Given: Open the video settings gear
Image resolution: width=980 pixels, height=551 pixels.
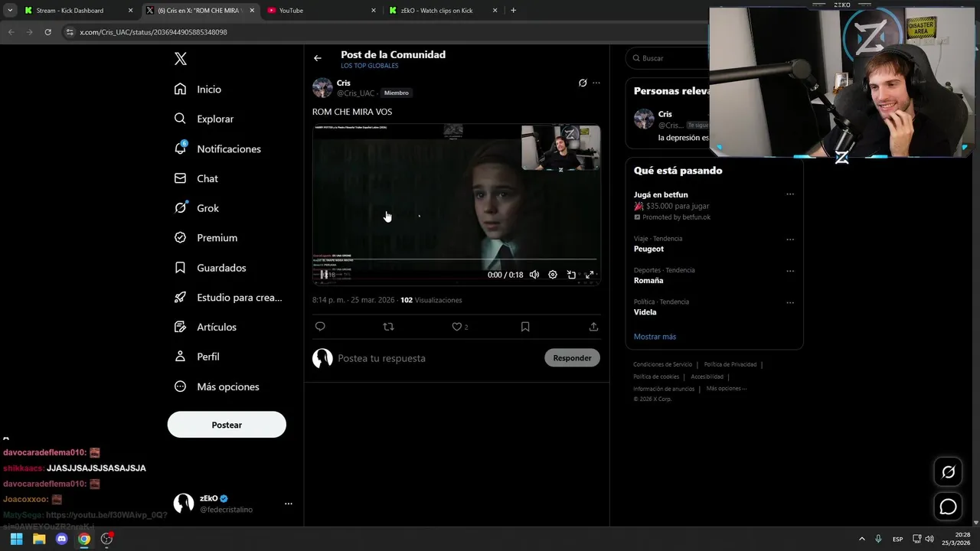Looking at the screenshot, I should click(553, 275).
